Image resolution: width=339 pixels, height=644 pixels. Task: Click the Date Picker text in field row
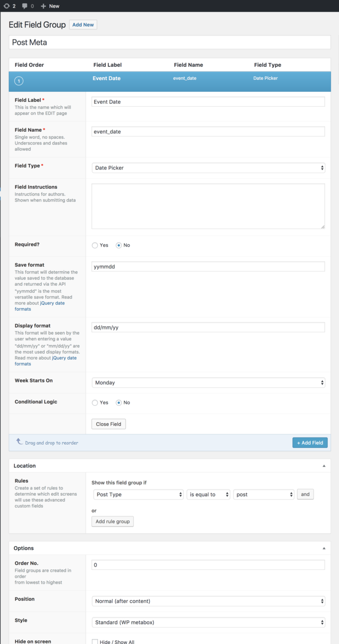tap(266, 78)
